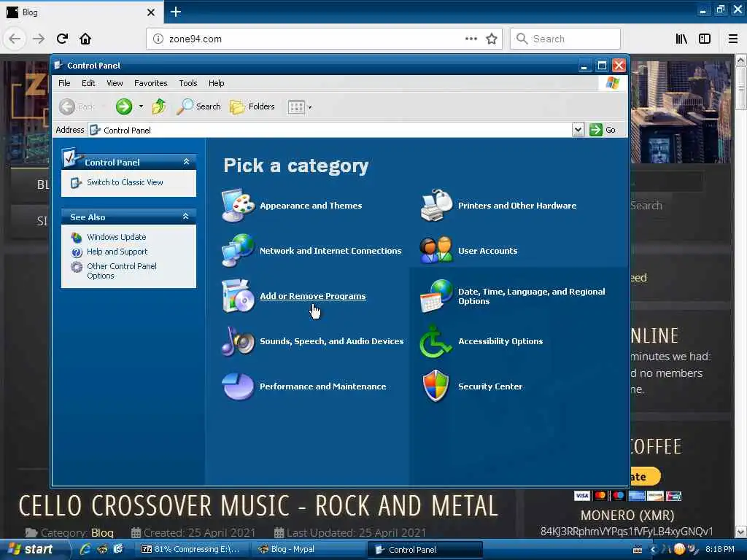Open the browser hamburger menu
The width and height of the screenshot is (747, 560).
pos(732,39)
